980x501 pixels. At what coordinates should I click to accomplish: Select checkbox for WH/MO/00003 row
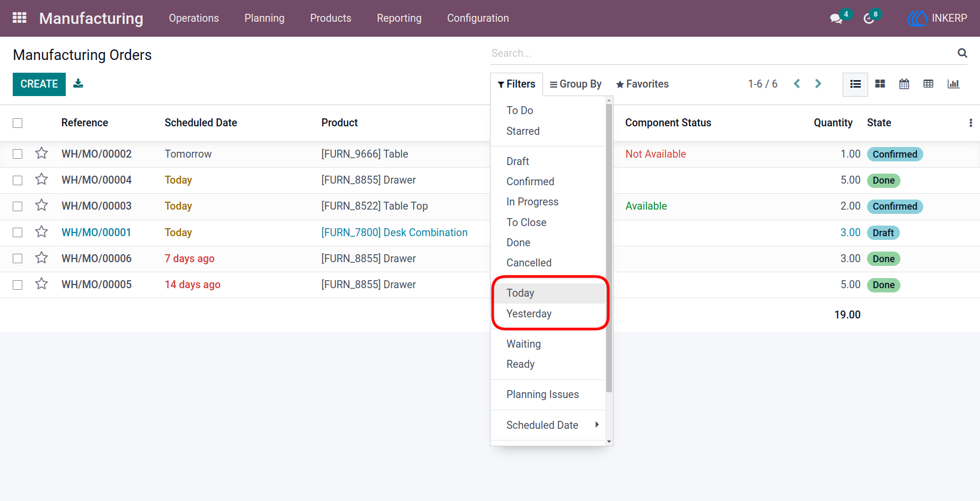coord(17,206)
